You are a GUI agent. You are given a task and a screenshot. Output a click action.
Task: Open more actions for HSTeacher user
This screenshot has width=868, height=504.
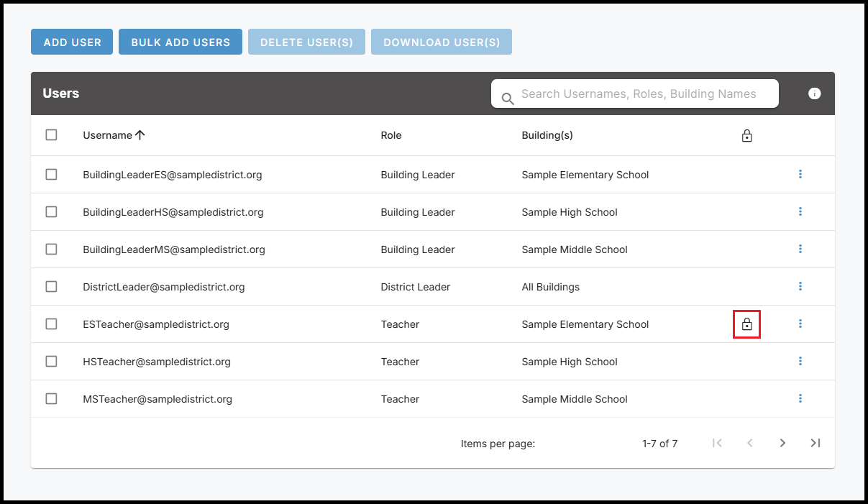click(800, 361)
